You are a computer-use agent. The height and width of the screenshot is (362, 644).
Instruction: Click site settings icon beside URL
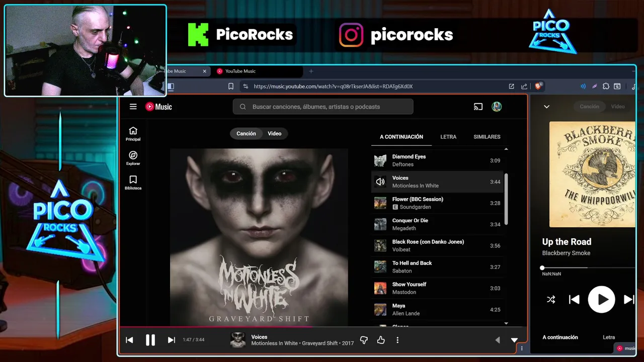(246, 86)
